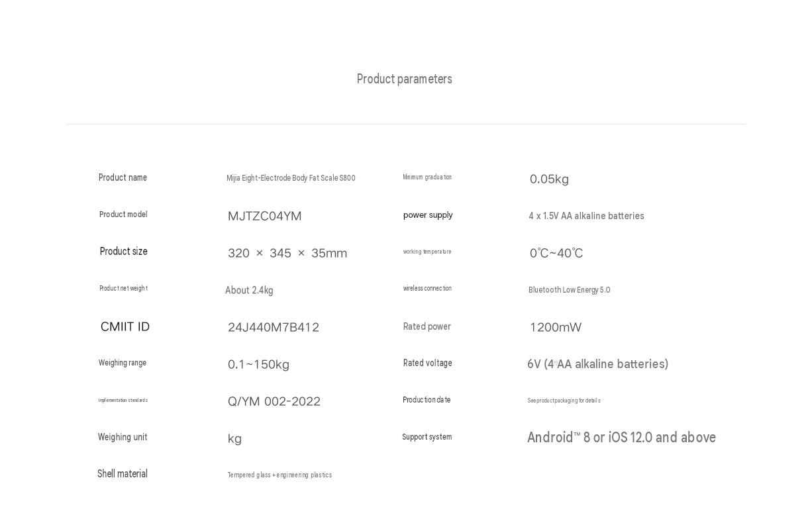812x529 pixels.
Task: Click the 'Implementation standards' label
Action: click(x=123, y=400)
